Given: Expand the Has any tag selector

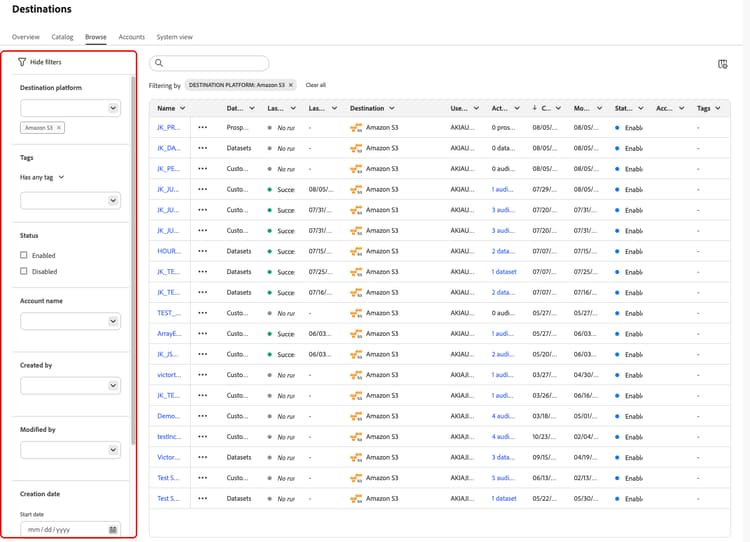Looking at the screenshot, I should pyautogui.click(x=42, y=177).
